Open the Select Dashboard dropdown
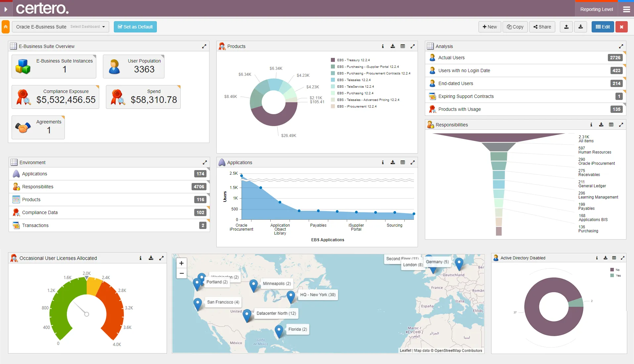 [61, 27]
